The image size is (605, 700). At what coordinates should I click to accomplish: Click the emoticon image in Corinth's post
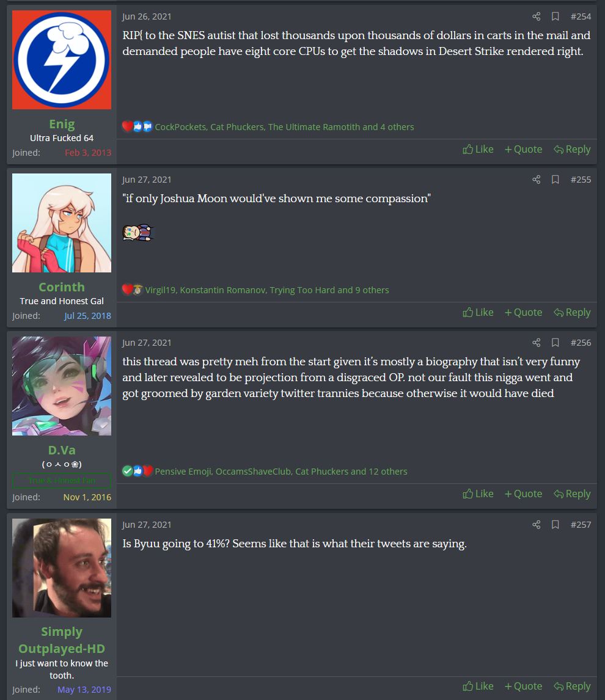(x=138, y=233)
